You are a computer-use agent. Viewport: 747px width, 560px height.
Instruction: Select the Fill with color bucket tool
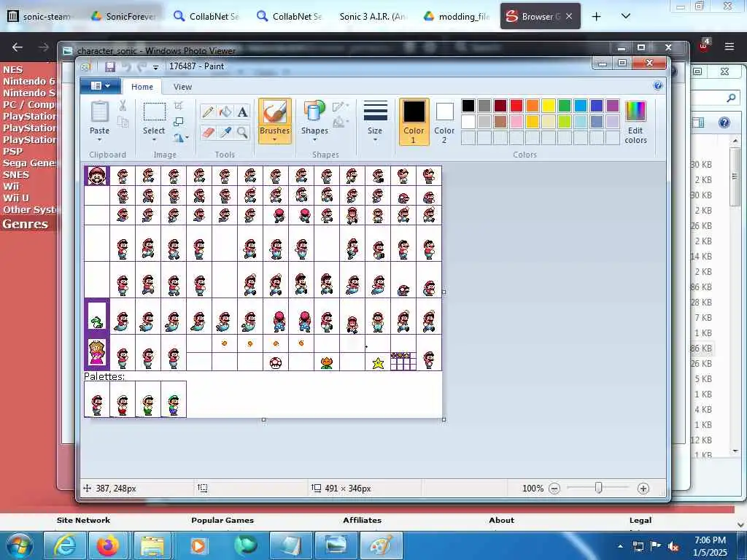(225, 112)
